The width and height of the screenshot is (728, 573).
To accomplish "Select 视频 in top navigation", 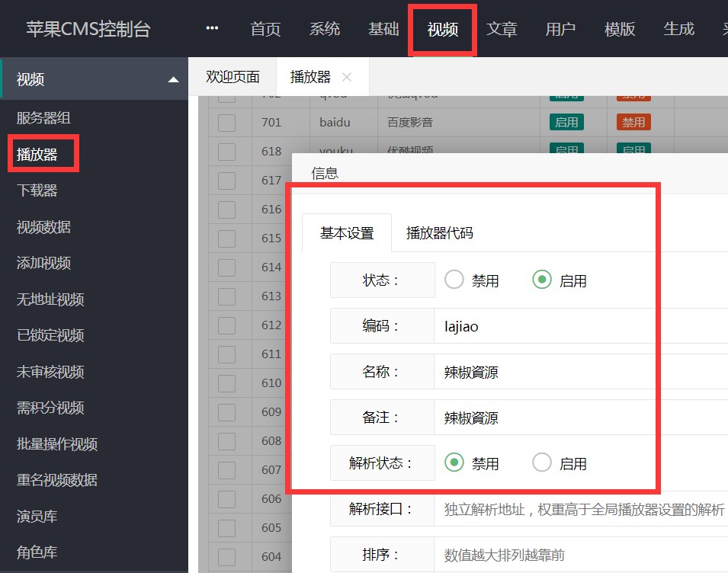I will [442, 29].
